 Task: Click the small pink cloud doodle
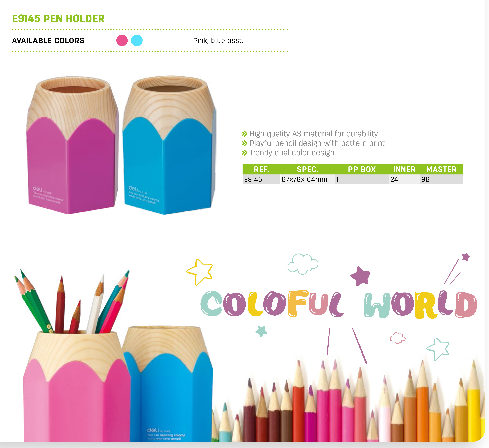click(398, 338)
